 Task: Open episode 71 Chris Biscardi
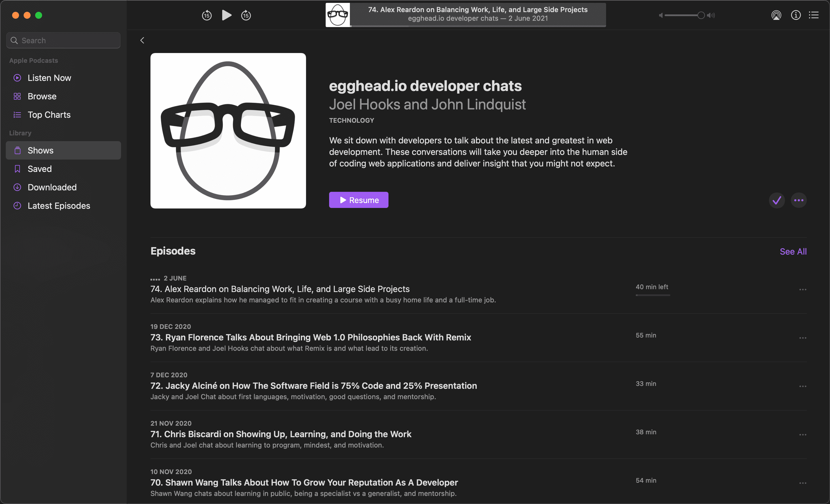tap(281, 434)
